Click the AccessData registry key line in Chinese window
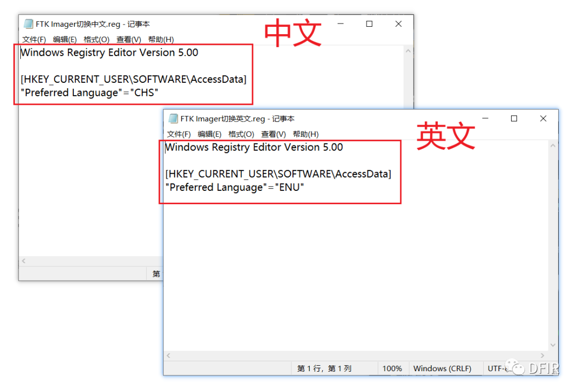Image resolution: width=578 pixels, height=392 pixels. [133, 79]
